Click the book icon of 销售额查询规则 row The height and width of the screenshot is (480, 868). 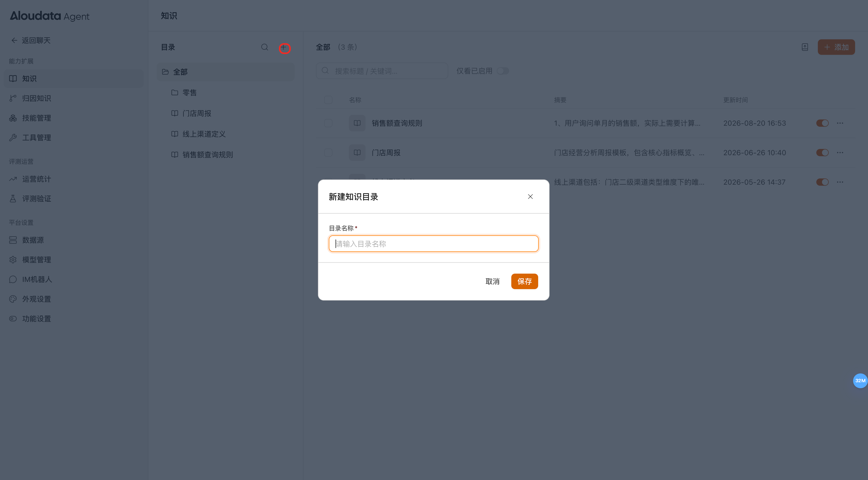click(357, 123)
